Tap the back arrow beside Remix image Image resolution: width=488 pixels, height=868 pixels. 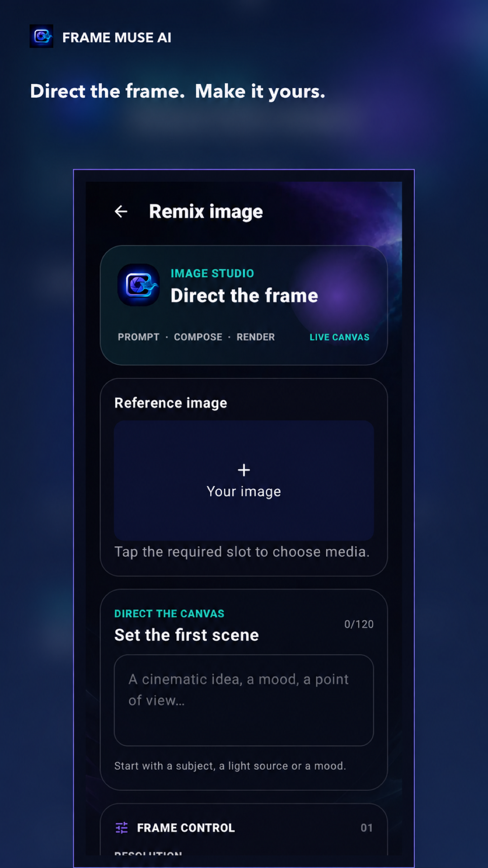pyautogui.click(x=121, y=211)
